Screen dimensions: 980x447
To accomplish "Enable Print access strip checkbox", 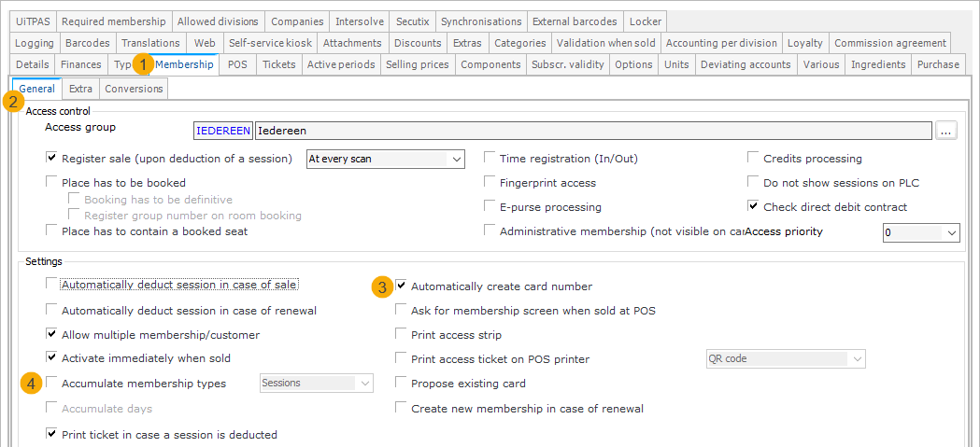I will 402,334.
